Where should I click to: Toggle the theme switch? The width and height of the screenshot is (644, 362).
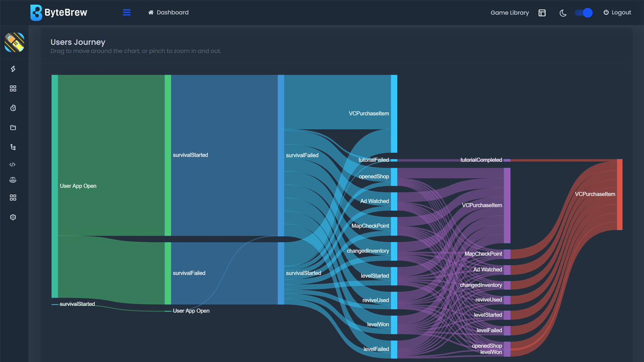click(584, 13)
